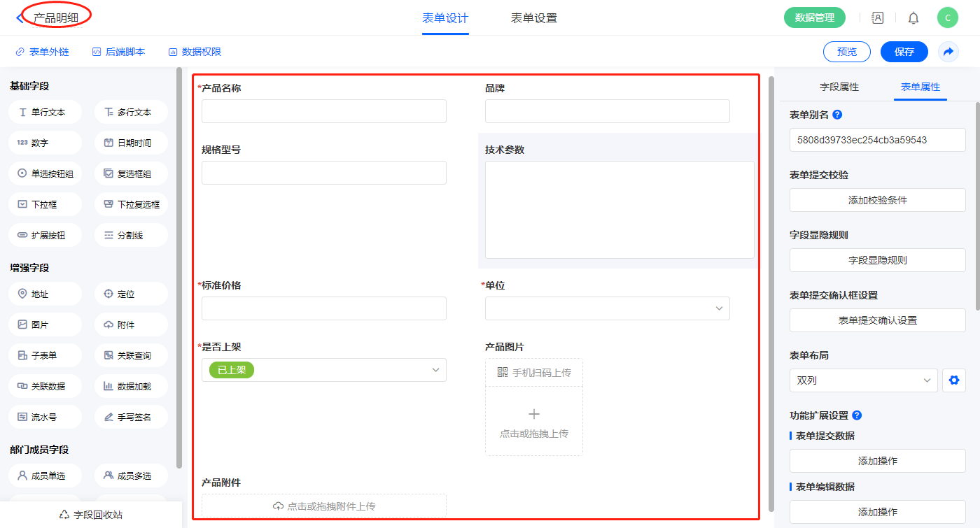Click the 添加校验条件 button
980x528 pixels.
coord(877,200)
